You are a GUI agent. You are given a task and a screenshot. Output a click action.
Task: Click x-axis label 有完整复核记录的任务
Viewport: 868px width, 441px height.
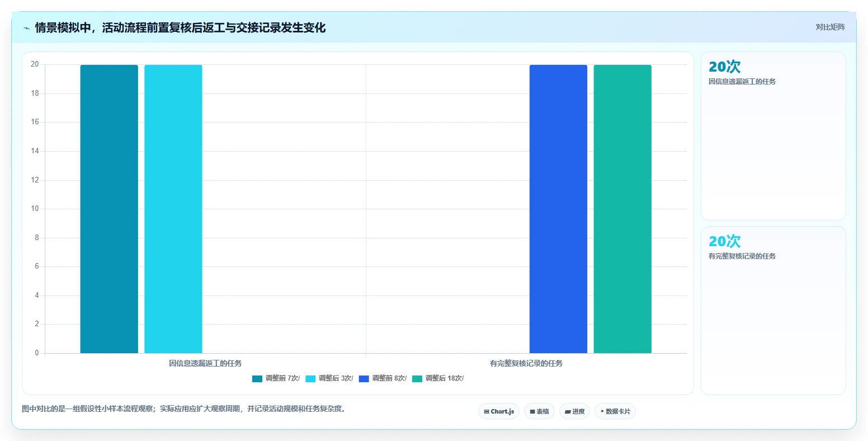(x=526, y=363)
